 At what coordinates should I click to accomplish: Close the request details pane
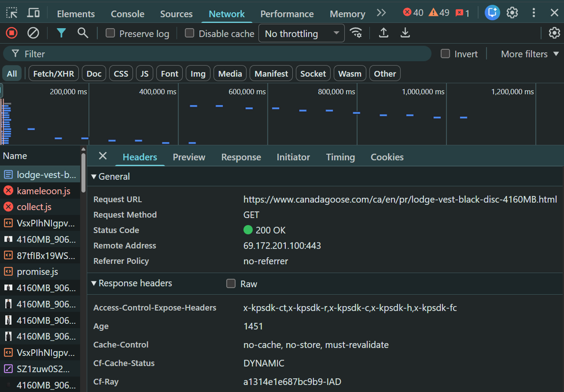point(102,156)
